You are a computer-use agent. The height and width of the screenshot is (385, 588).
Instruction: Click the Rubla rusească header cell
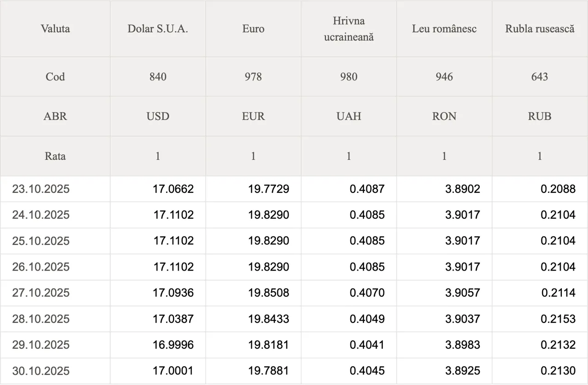(540, 28)
